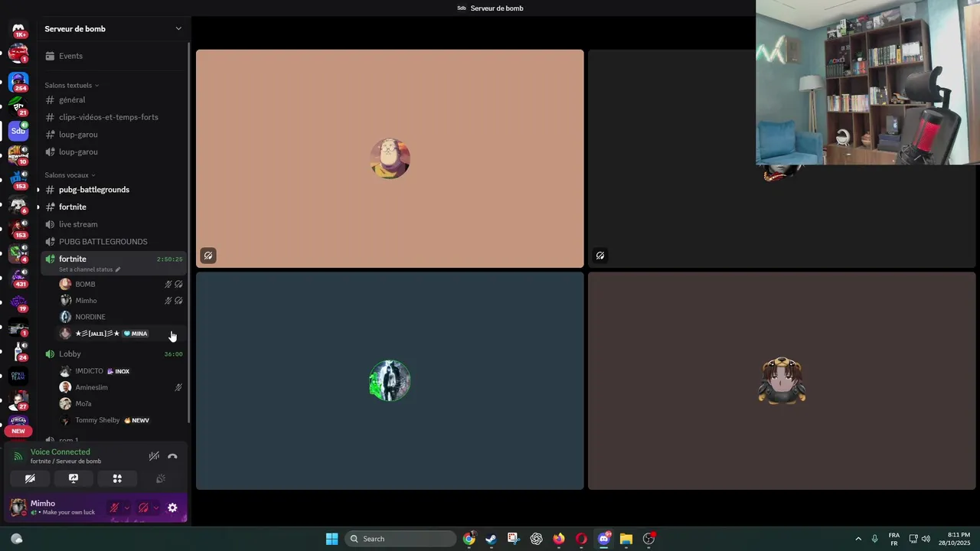Open the server showing 21 notifications

[18, 106]
